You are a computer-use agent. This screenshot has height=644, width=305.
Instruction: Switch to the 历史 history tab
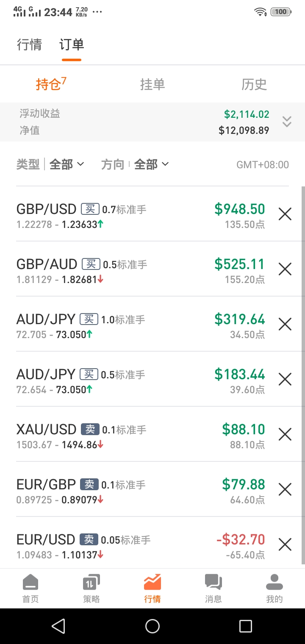254,85
